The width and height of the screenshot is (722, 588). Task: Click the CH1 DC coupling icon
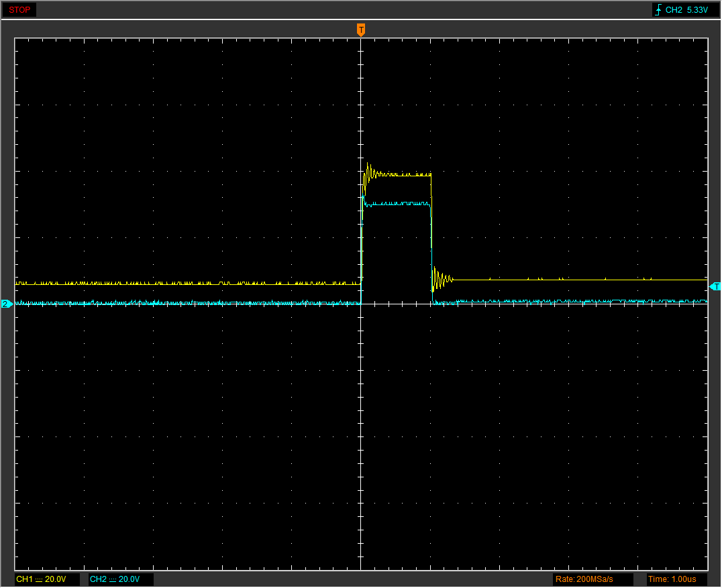pos(39,580)
